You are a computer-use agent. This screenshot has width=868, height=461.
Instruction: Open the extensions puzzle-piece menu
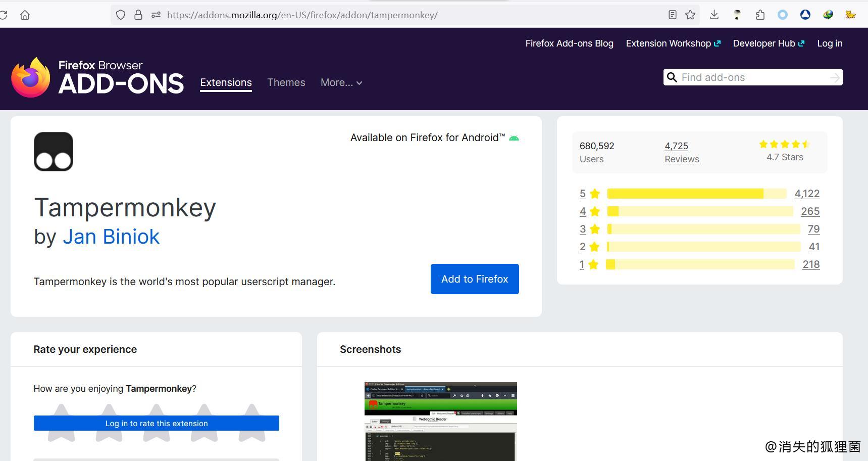coord(760,15)
